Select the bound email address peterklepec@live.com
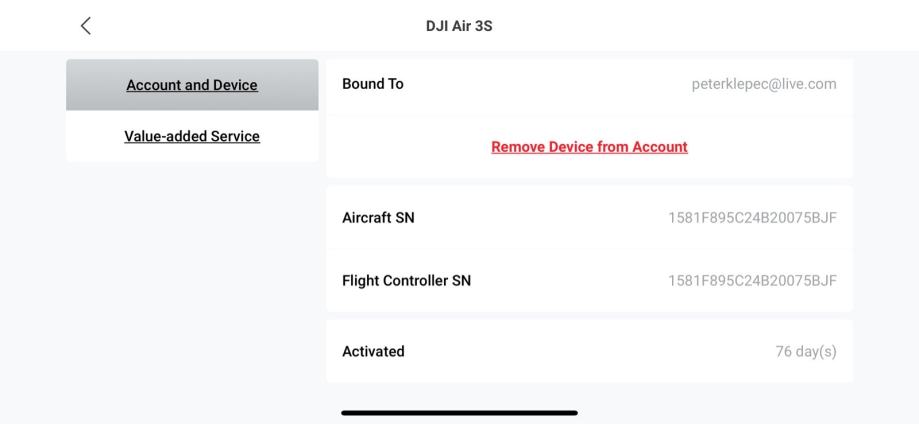Screen dimensions: 919x424 click(x=763, y=84)
